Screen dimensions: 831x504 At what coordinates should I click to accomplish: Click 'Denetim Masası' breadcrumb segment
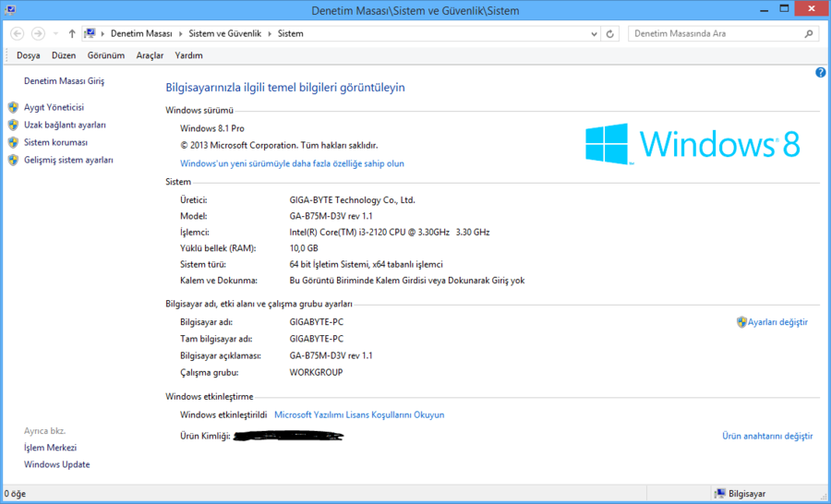(141, 33)
